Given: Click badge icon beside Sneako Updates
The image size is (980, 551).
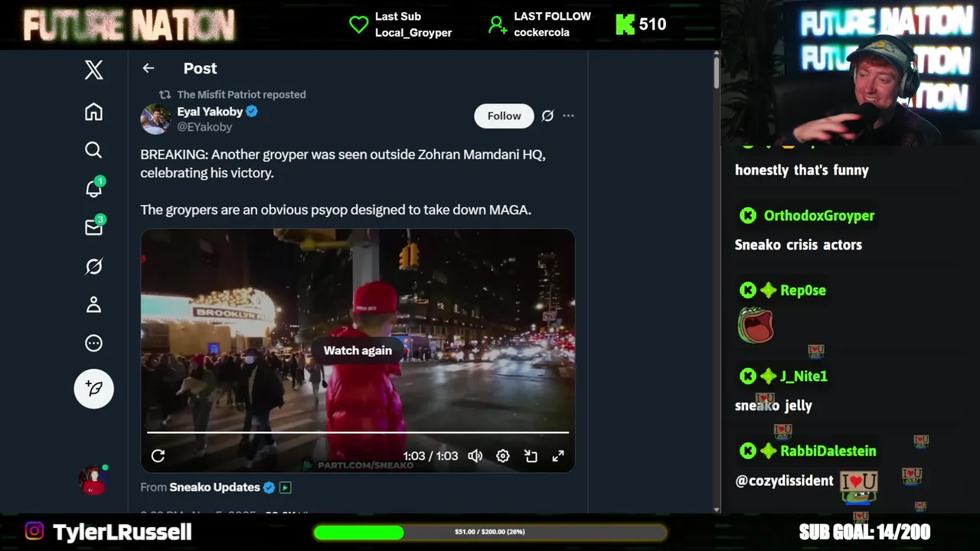Looking at the screenshot, I should [x=286, y=487].
